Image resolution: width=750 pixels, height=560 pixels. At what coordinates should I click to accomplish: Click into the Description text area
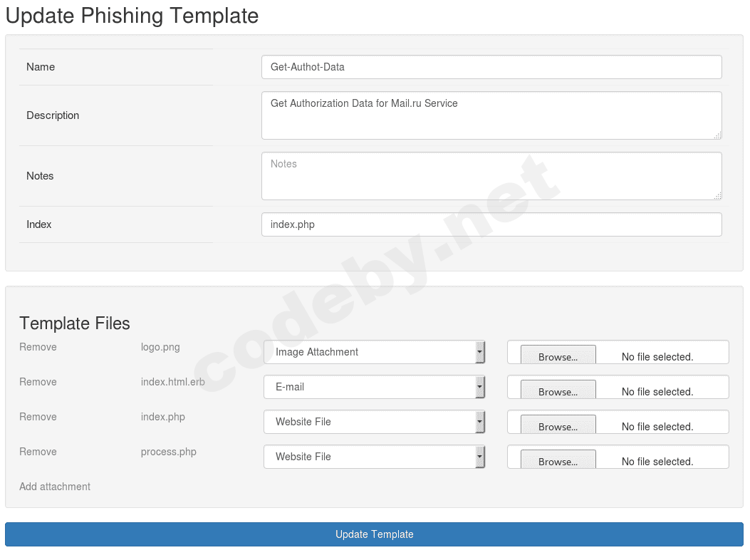click(491, 115)
